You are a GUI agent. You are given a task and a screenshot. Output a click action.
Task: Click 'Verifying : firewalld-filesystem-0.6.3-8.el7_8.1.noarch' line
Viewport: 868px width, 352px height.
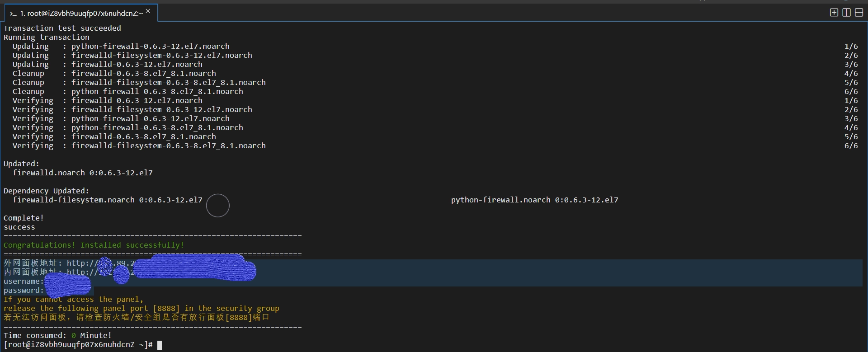click(139, 145)
